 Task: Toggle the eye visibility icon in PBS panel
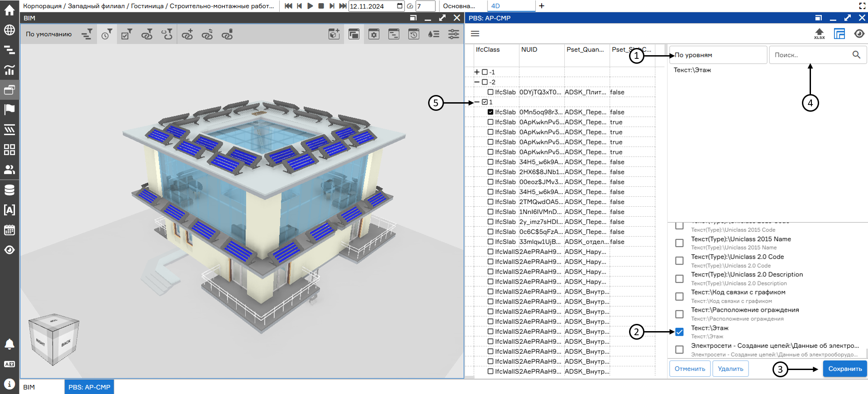click(859, 34)
